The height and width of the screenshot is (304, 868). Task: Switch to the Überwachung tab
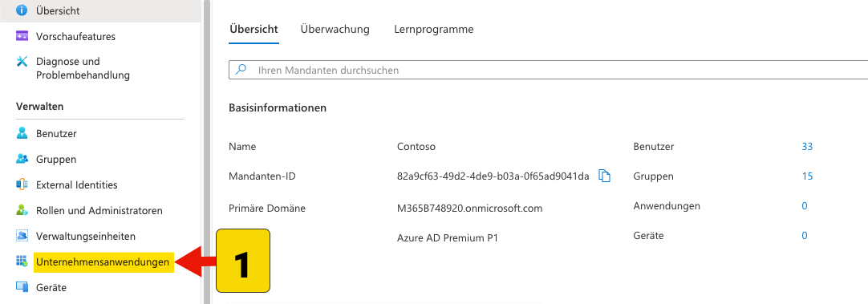(x=335, y=30)
